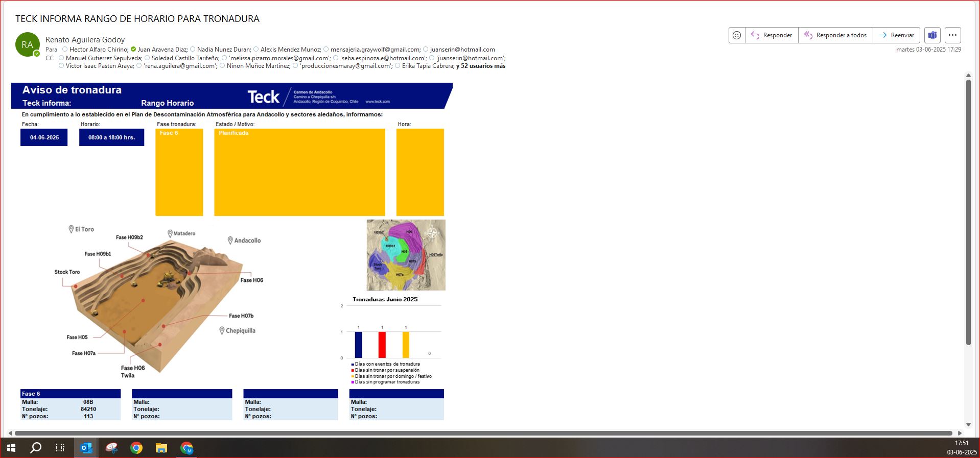This screenshot has width=980, height=458.
Task: Click email subject TECK INFORMA RANGO DE HORARIO
Action: [137, 19]
